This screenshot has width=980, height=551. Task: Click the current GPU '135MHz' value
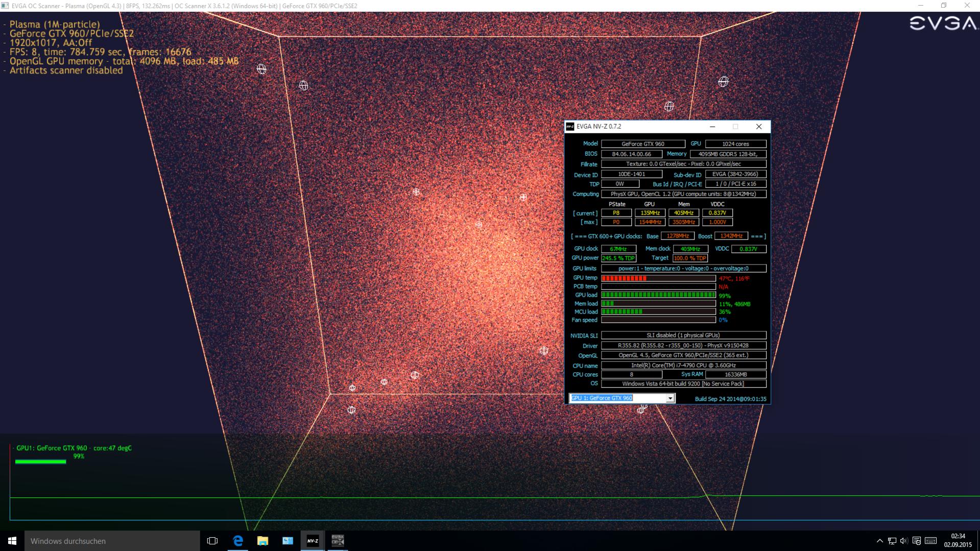tap(650, 213)
